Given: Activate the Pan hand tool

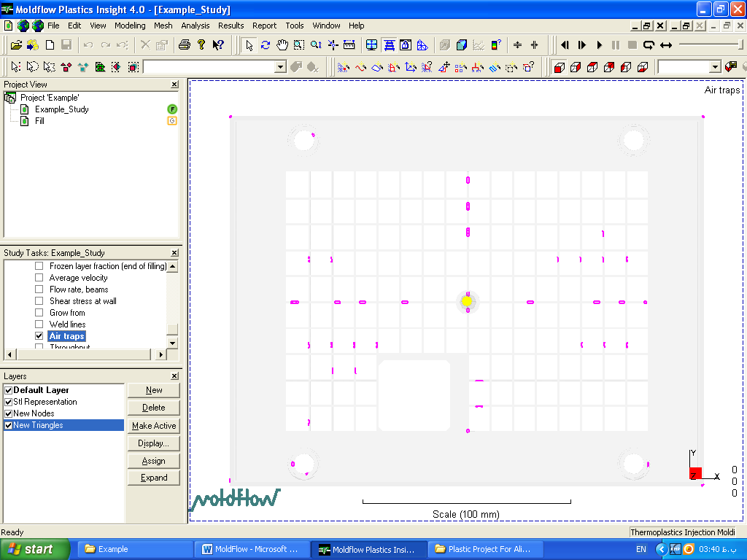Looking at the screenshot, I should pos(282,45).
